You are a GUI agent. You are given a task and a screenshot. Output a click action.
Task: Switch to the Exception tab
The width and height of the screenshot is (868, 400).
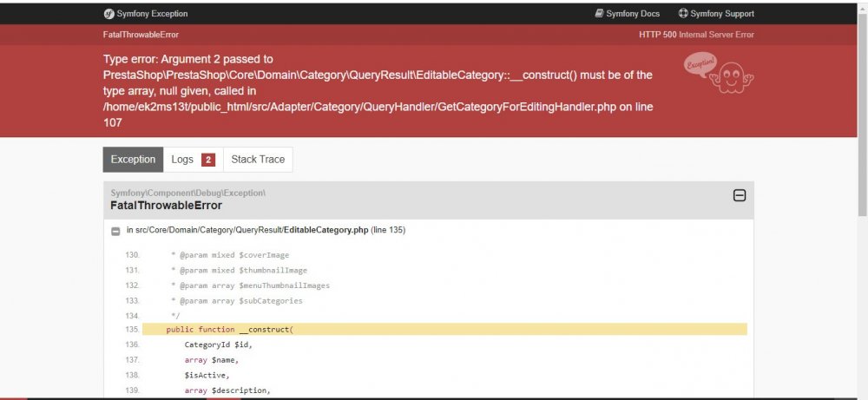(133, 160)
